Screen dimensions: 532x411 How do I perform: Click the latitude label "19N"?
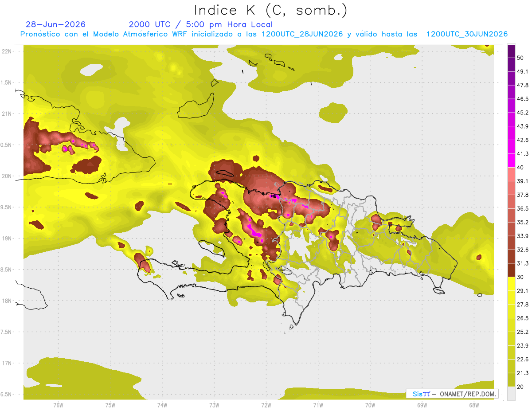7,239
